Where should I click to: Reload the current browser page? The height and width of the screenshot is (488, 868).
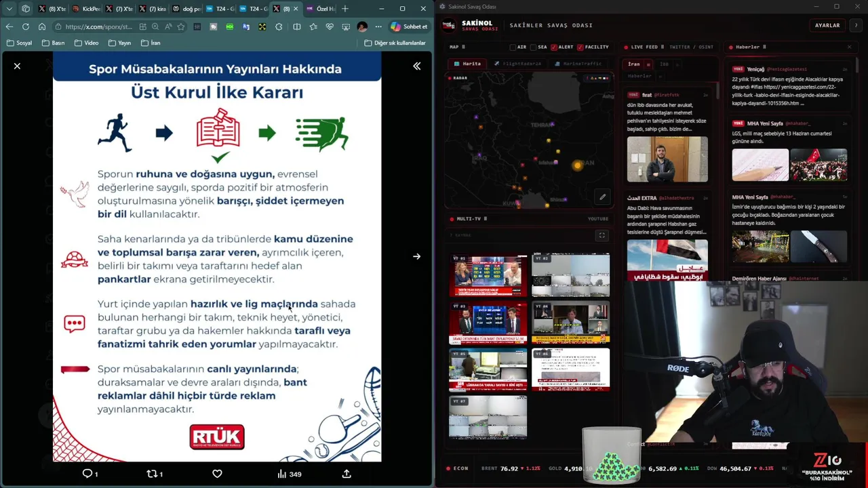[x=25, y=26]
